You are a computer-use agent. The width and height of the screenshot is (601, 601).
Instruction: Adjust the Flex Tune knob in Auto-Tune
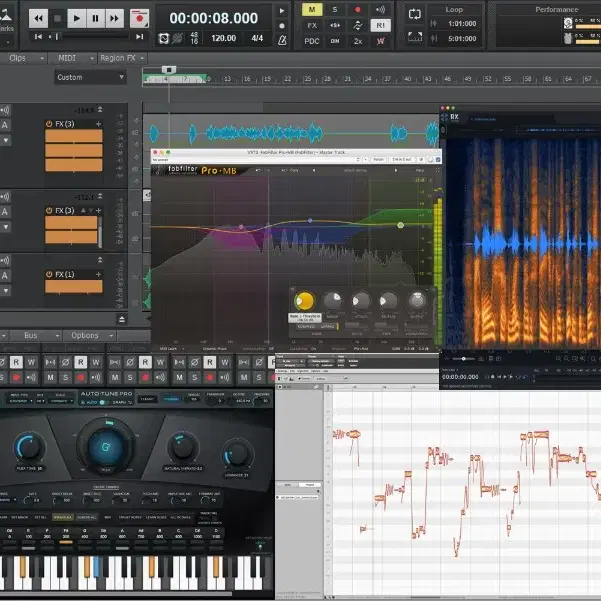click(x=30, y=447)
